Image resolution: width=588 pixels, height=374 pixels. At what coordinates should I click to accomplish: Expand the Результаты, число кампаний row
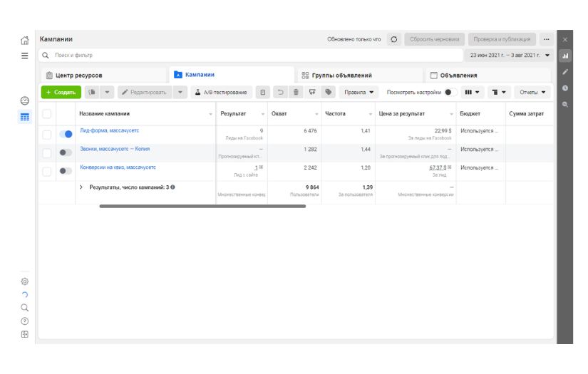click(81, 187)
